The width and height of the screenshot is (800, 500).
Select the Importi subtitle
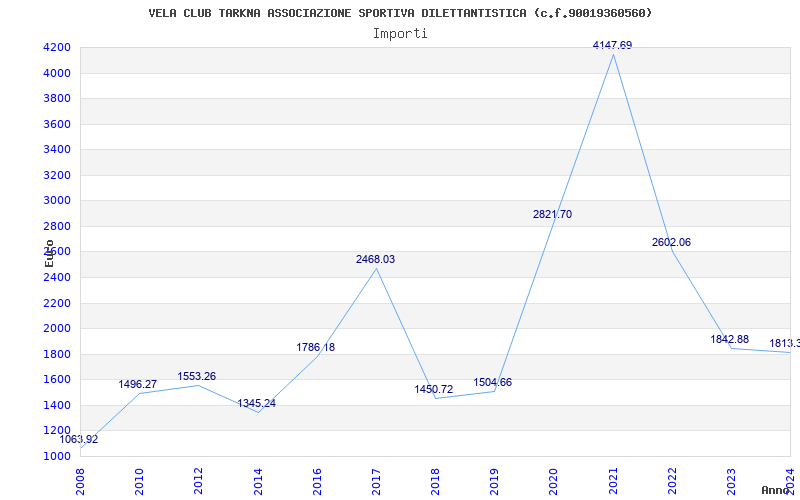point(400,34)
